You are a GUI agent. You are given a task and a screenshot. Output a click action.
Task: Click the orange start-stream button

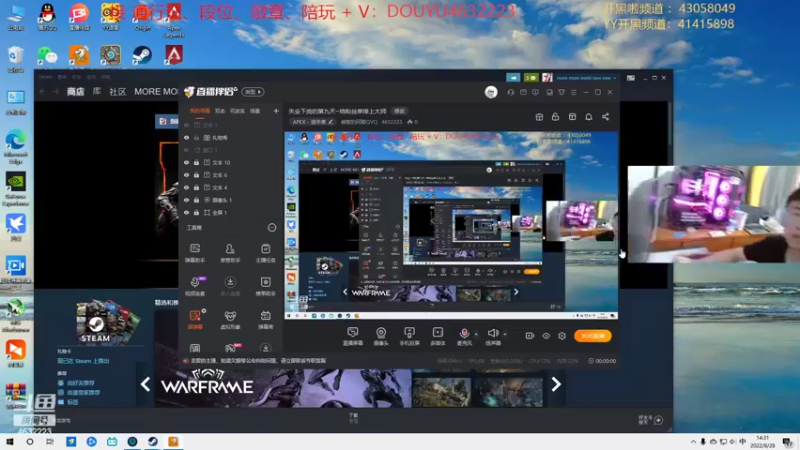point(592,336)
